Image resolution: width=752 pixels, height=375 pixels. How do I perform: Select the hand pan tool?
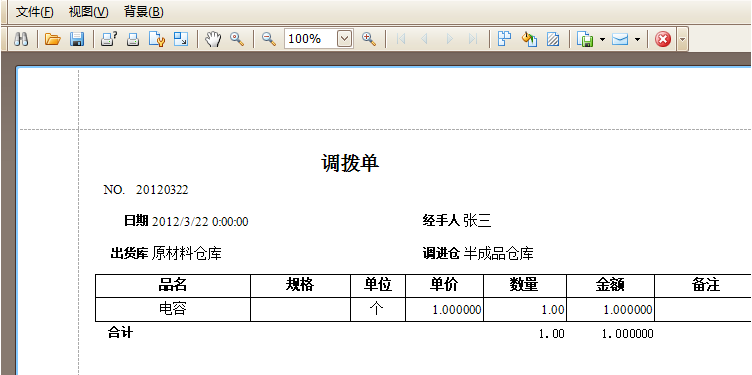click(213, 39)
